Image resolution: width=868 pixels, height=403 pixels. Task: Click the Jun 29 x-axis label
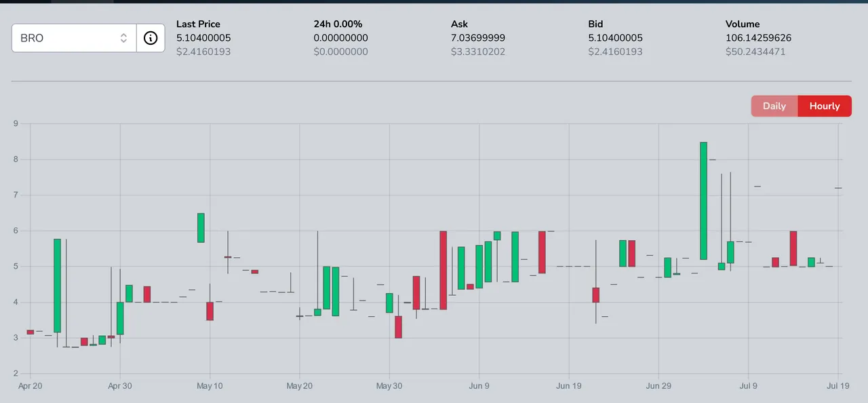pos(658,386)
